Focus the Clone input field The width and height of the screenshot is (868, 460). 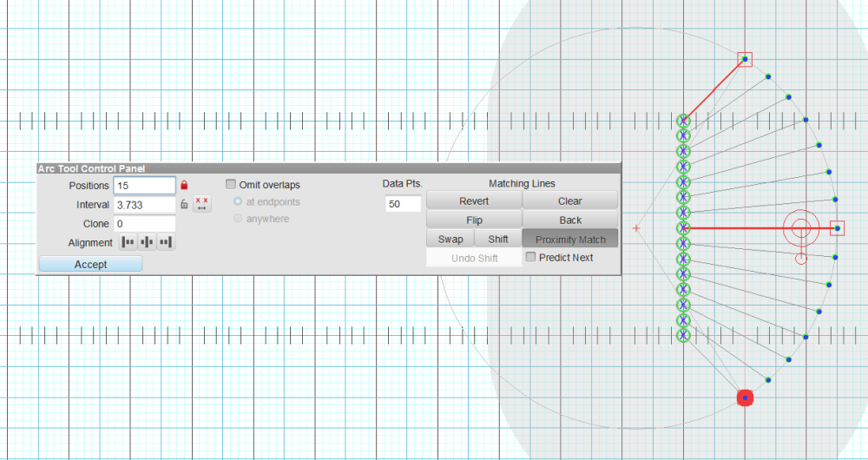(x=144, y=224)
